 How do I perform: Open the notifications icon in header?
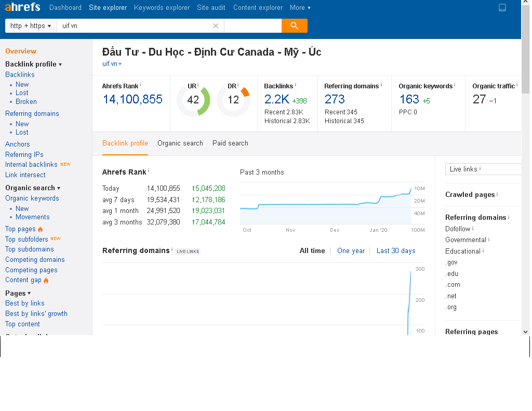click(502, 7)
